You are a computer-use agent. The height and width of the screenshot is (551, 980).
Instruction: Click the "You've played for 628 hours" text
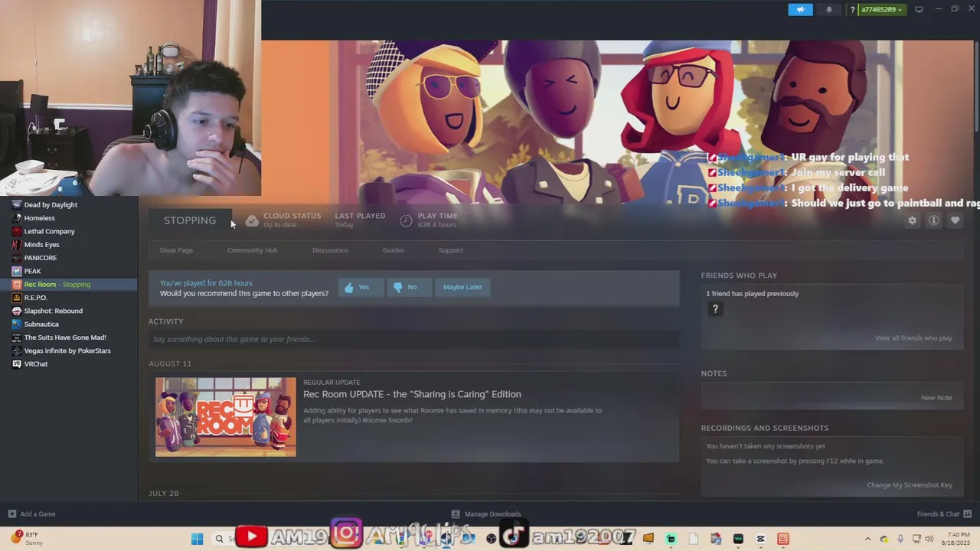coord(206,283)
